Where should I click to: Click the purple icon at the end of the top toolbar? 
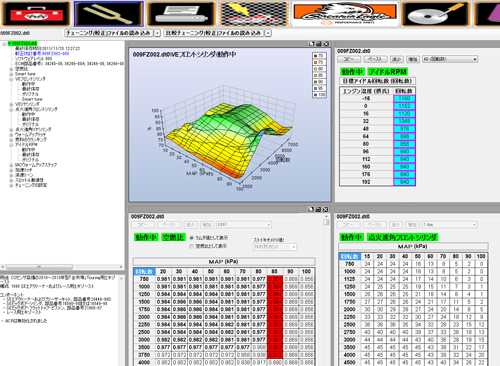487,14
